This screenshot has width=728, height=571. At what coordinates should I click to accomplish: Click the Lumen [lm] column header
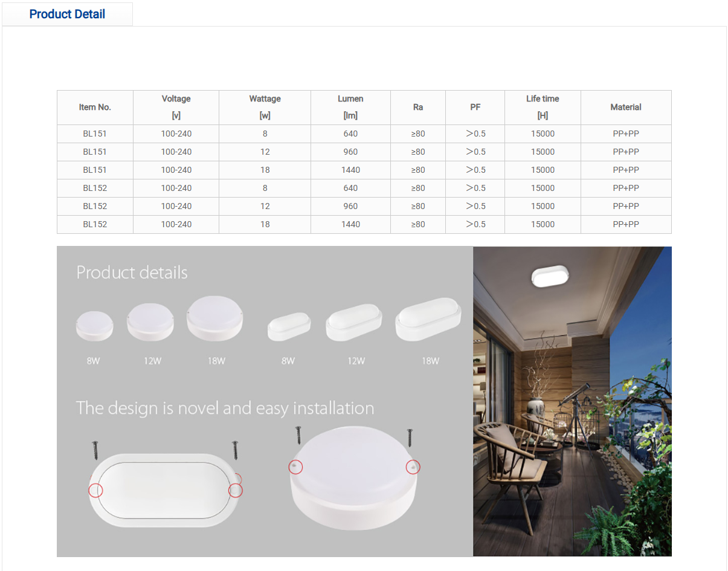coord(350,108)
